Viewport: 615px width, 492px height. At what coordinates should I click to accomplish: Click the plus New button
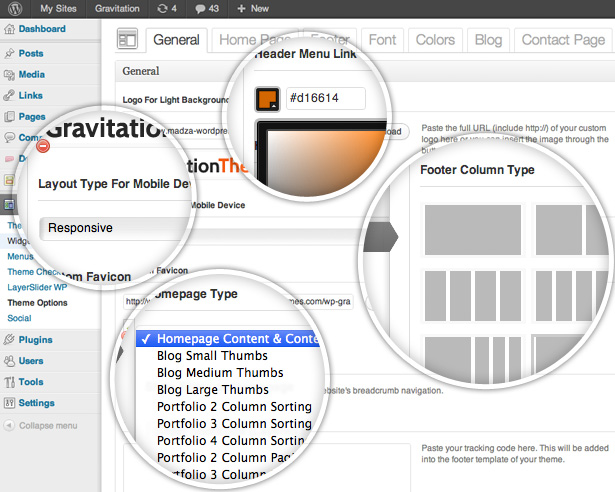click(253, 8)
